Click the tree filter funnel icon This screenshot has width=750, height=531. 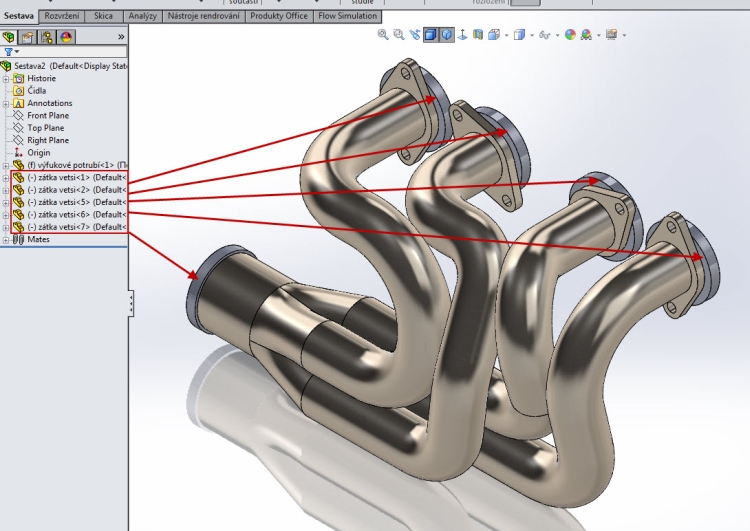point(9,52)
